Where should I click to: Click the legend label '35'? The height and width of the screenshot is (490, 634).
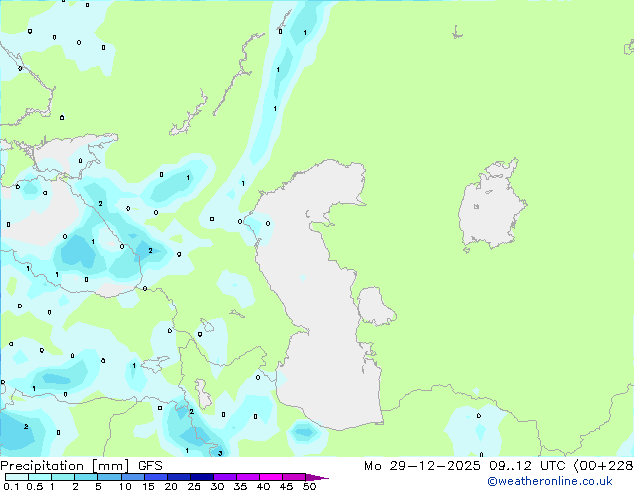coord(240,486)
